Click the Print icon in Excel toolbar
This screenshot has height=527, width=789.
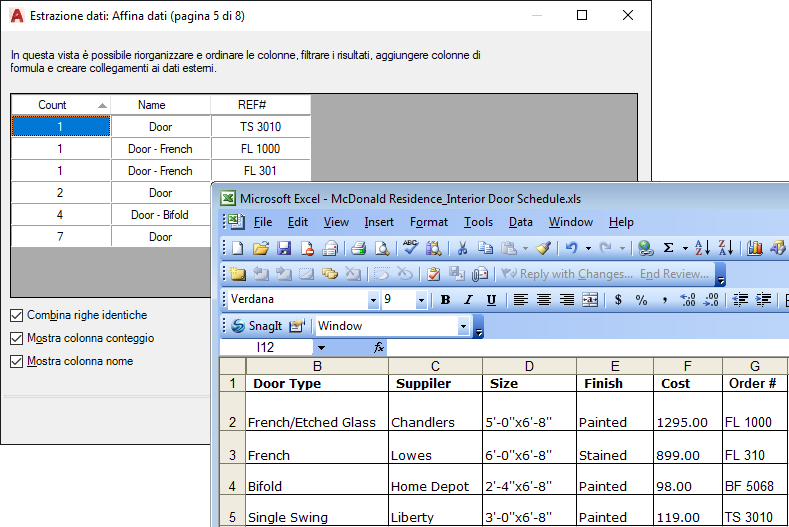358,248
